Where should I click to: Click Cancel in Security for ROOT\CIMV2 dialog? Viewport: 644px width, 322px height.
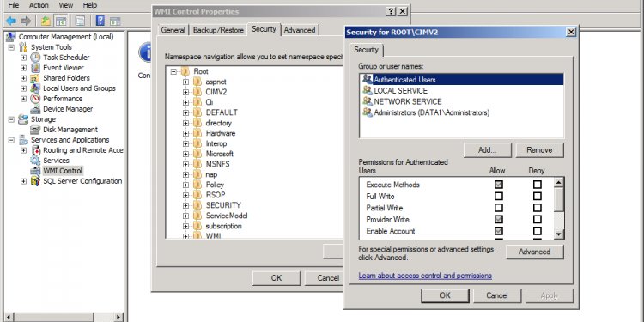coord(497,295)
